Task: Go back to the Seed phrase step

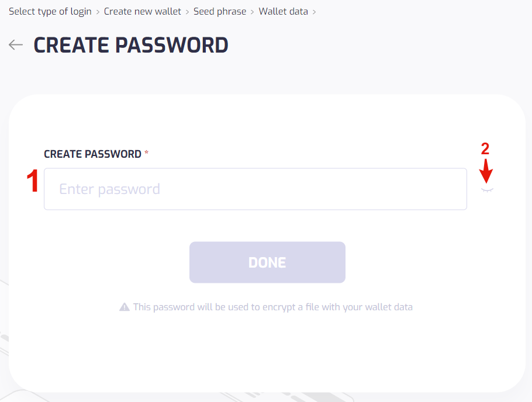Action: [x=220, y=11]
